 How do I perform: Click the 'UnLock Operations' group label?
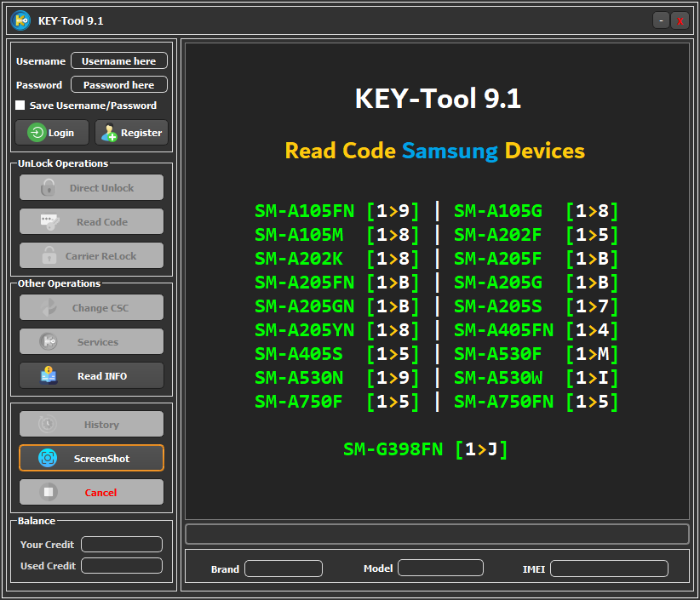pos(63,163)
